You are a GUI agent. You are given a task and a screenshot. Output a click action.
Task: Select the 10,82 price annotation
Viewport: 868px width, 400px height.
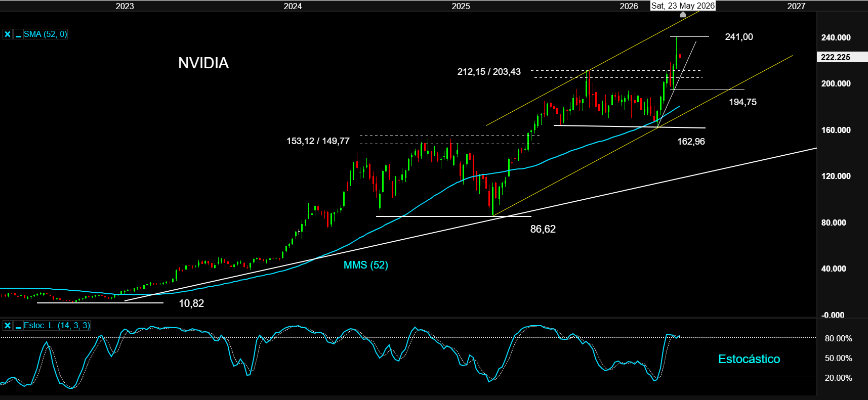point(191,303)
